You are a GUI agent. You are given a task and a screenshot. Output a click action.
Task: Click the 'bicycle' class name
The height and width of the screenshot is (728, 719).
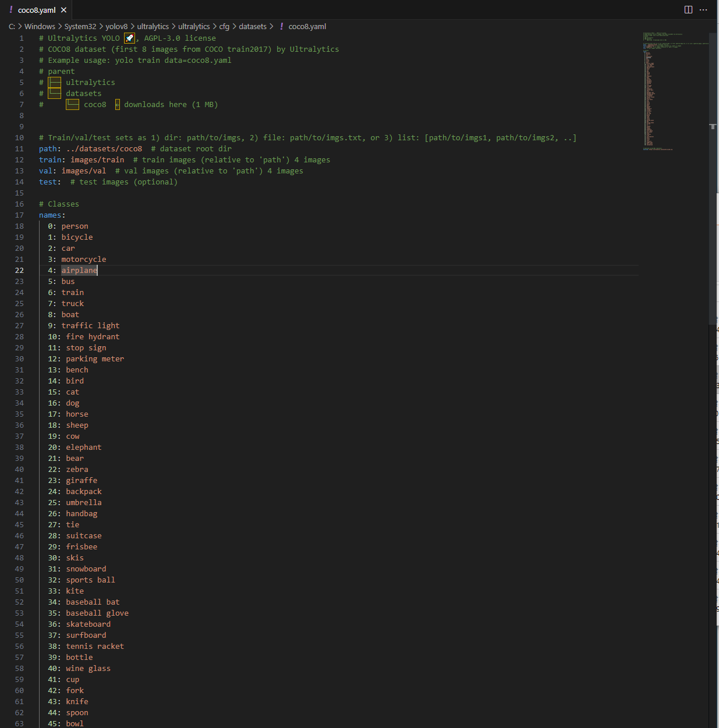pyautogui.click(x=77, y=237)
